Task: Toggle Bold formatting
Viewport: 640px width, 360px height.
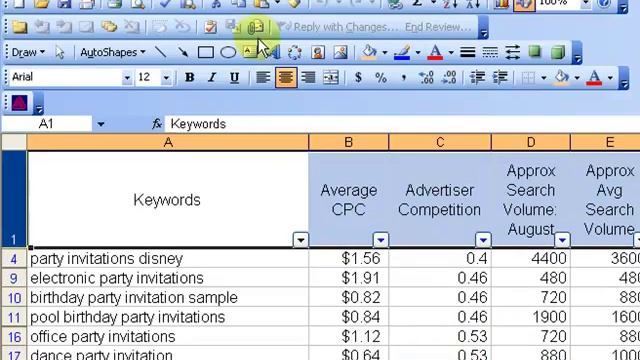Action: coord(189,77)
